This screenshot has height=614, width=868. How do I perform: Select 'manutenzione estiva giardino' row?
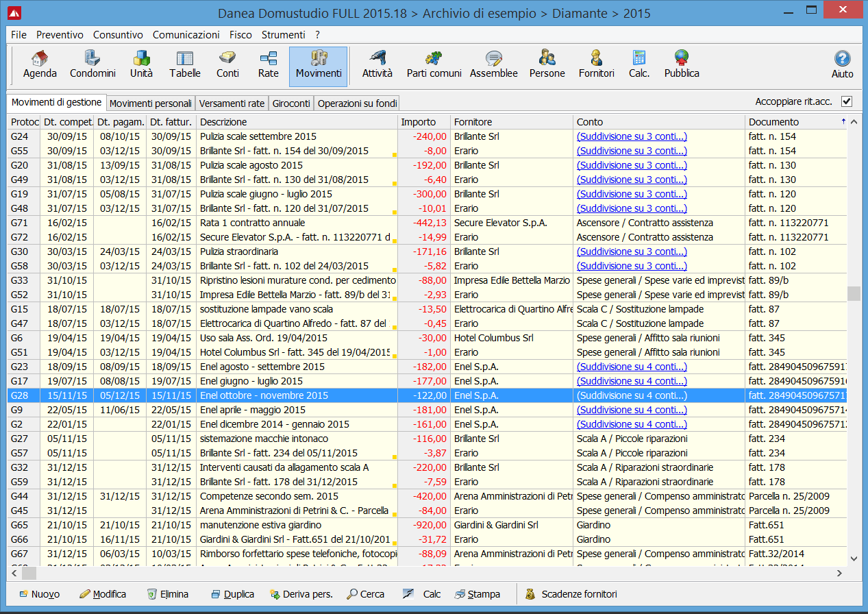[427, 525]
